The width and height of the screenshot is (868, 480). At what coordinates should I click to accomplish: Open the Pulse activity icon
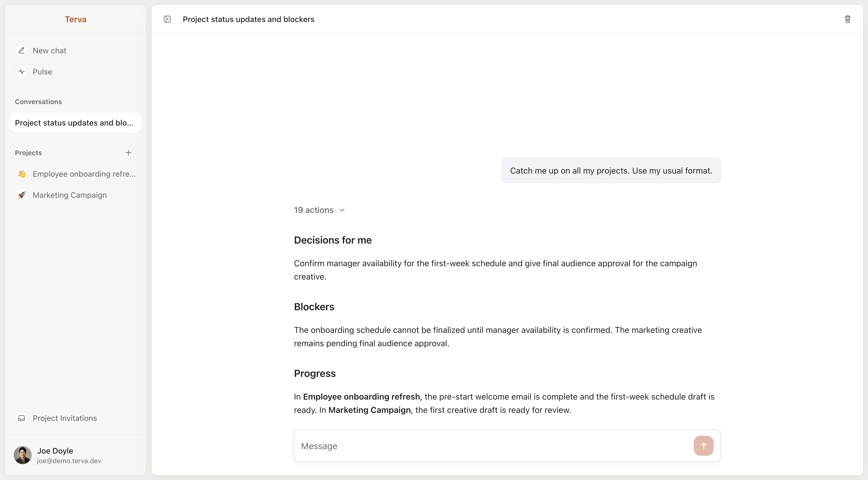pos(22,72)
